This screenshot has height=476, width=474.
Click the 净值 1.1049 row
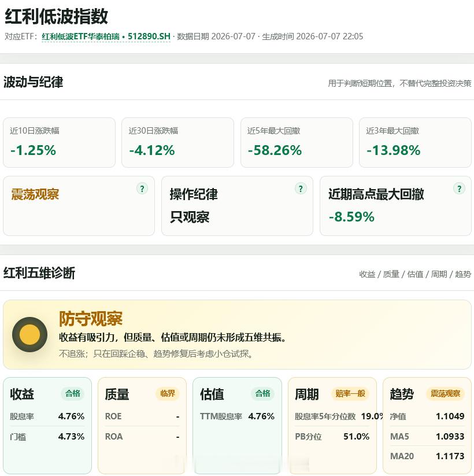coord(427,416)
